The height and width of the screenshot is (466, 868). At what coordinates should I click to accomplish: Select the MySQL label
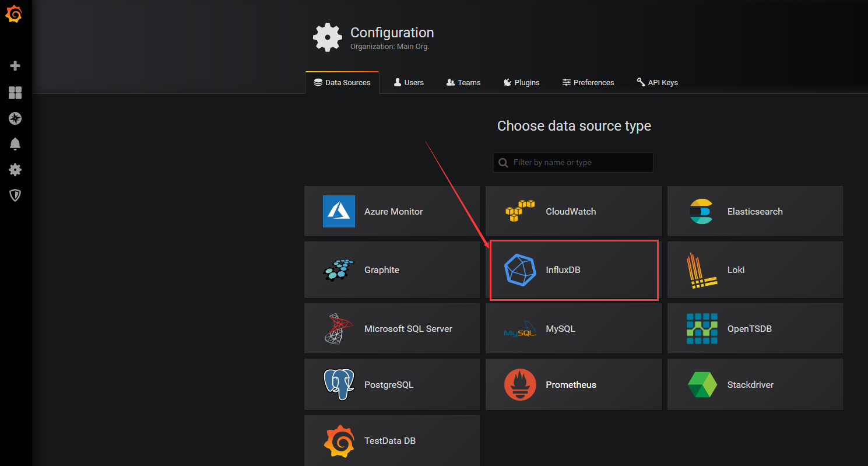(x=560, y=329)
